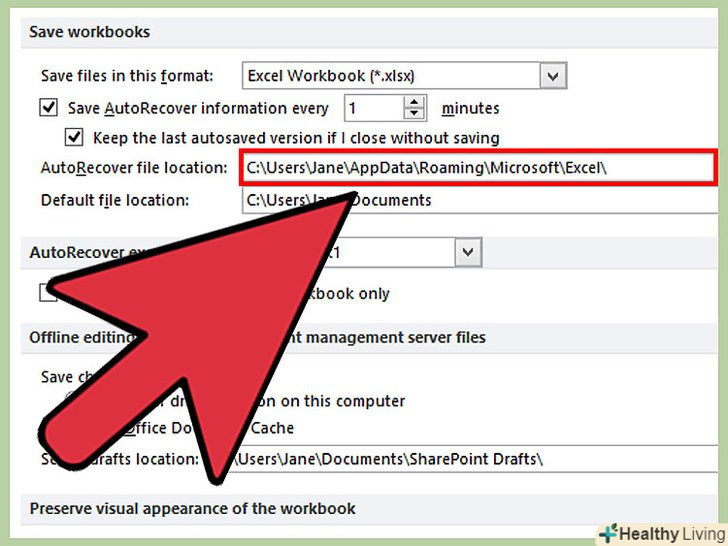Click the Preserve visual appearance heading
The height and width of the screenshot is (546, 728).
(193, 508)
